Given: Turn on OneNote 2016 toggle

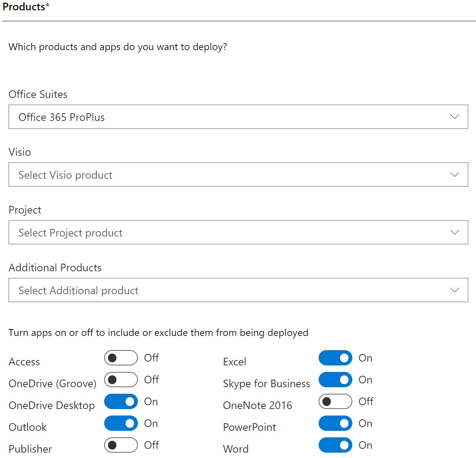Looking at the screenshot, I should (x=335, y=401).
